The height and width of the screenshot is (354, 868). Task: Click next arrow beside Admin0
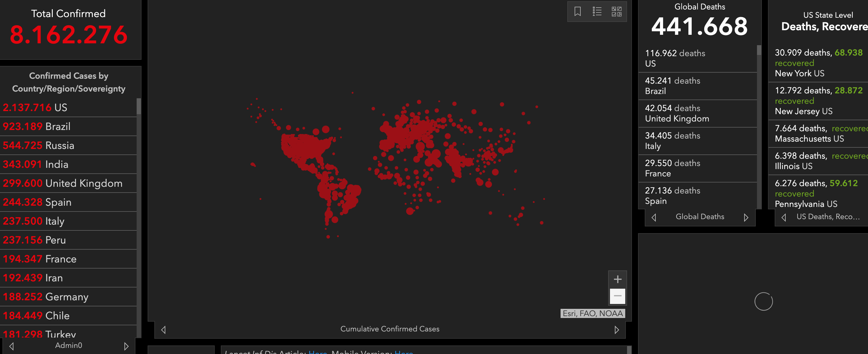(x=126, y=346)
